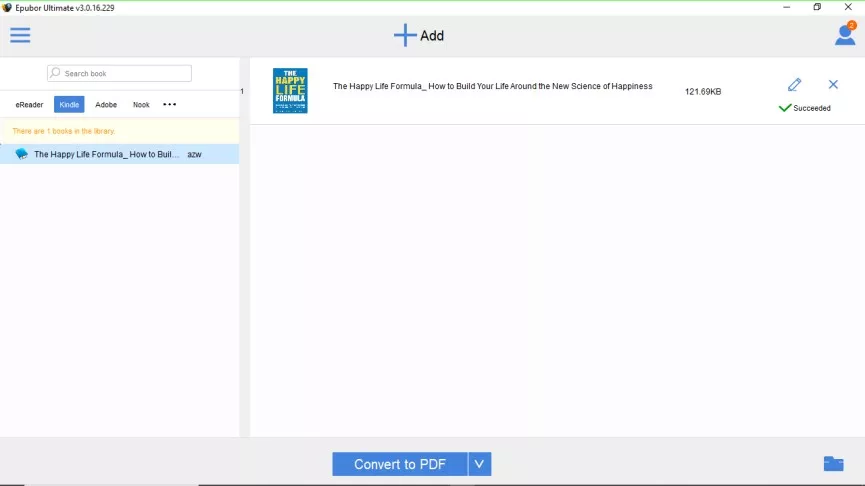Screen dimensions: 865x486
Task: Click 'There are 1 books in the library' notice
Action: 63,131
